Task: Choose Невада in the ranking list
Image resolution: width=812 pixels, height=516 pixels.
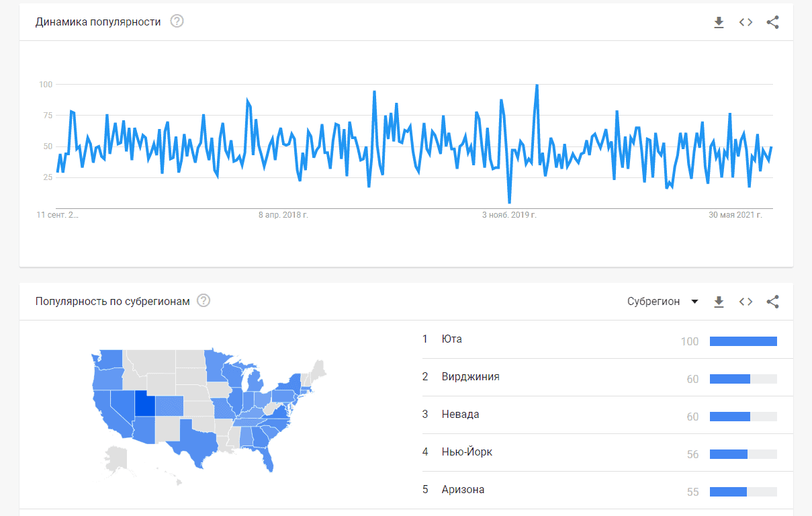Action: point(460,415)
